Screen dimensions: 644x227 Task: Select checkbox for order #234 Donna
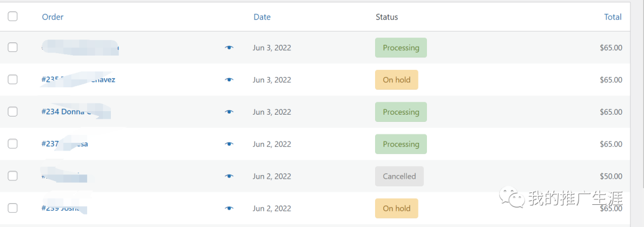coord(13,112)
